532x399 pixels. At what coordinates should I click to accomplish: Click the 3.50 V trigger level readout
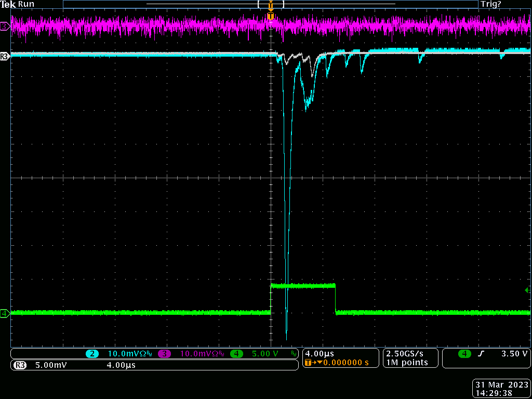tap(514, 354)
